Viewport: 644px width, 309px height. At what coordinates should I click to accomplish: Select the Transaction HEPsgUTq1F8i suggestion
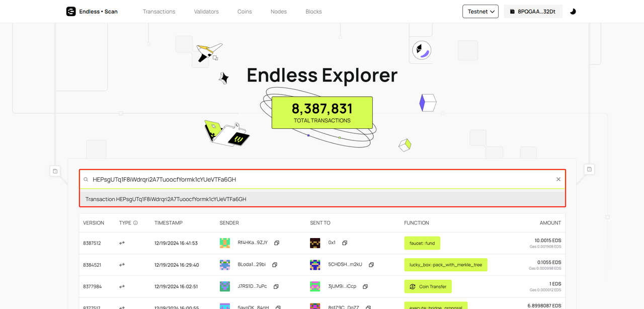(x=166, y=199)
